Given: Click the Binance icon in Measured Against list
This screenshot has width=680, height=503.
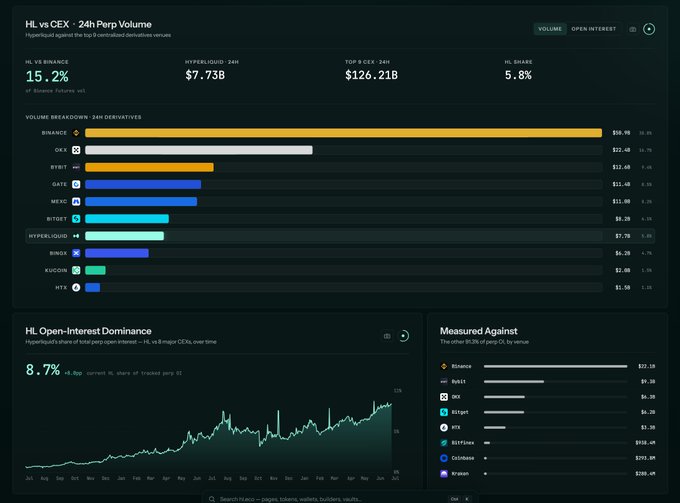Looking at the screenshot, I should (444, 366).
